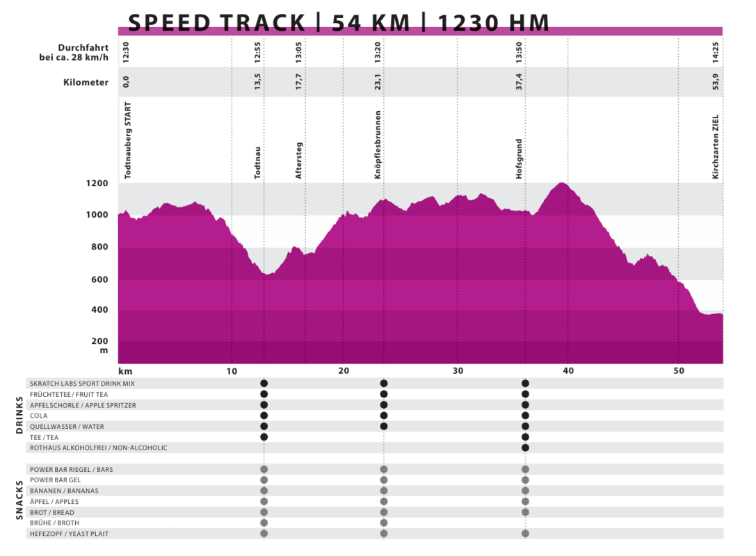Image resolution: width=756 pixels, height=556 pixels.
Task: Toggle the Fruit Tea dot under Knöpflesbrunnen
Action: (x=383, y=394)
